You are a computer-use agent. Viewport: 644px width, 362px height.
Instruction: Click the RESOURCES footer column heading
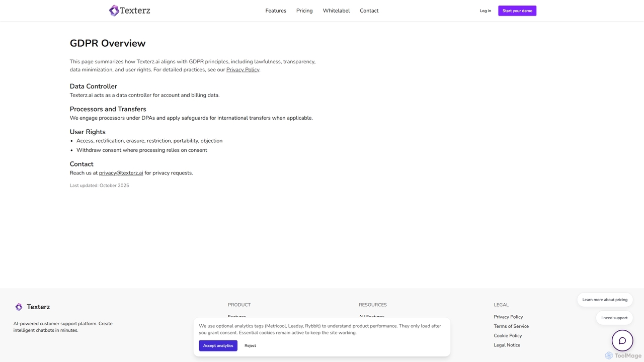pyautogui.click(x=373, y=305)
